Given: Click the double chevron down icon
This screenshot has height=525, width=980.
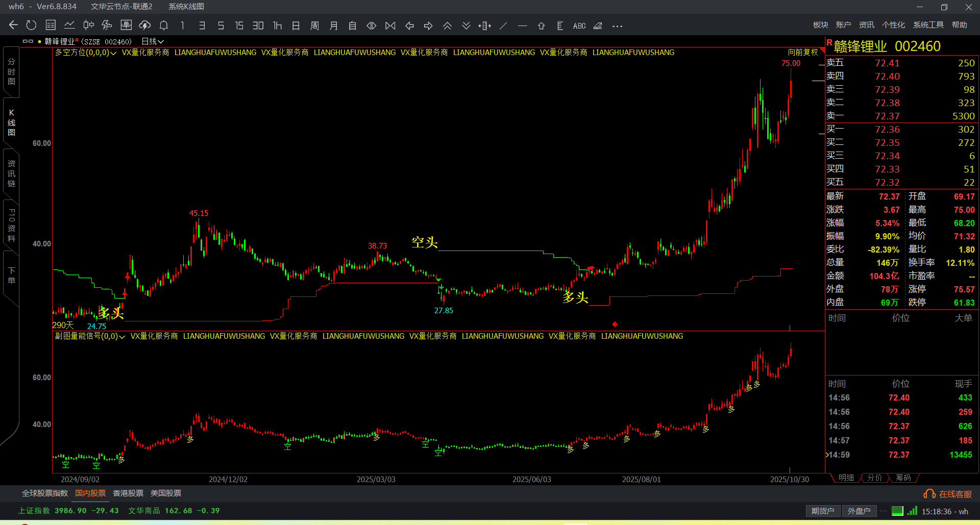Looking at the screenshot, I should coord(466,26).
